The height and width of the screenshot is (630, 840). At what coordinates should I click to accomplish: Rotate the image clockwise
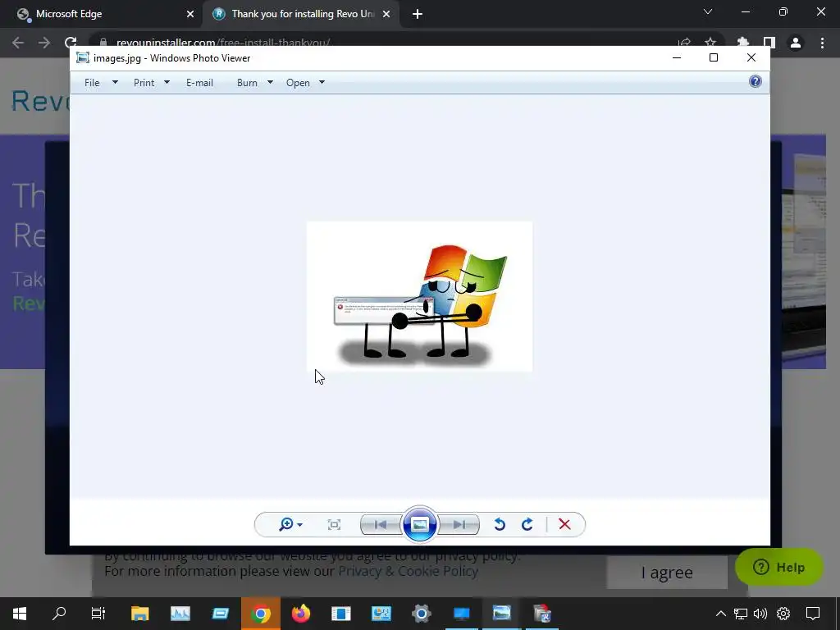pos(527,524)
